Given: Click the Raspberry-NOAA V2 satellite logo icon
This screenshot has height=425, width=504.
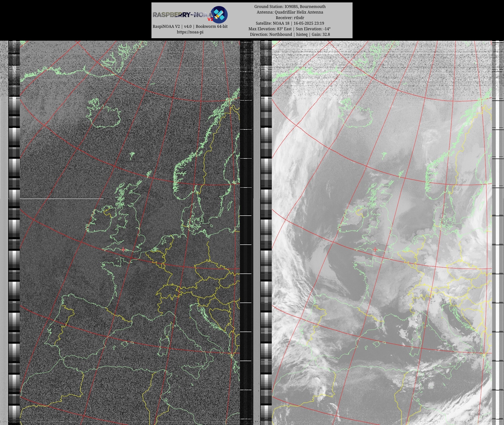Looking at the screenshot, I should pos(219,15).
